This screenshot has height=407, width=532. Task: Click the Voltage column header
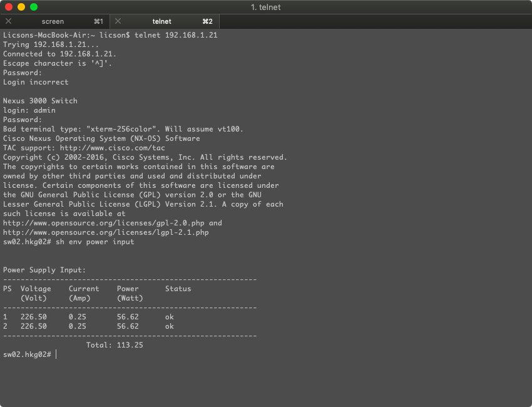pos(36,289)
